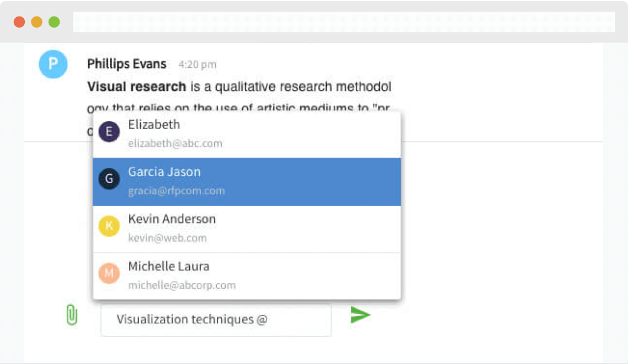Click Kevin Anderson's yellow K avatar
This screenshot has width=628, height=364.
(109, 226)
